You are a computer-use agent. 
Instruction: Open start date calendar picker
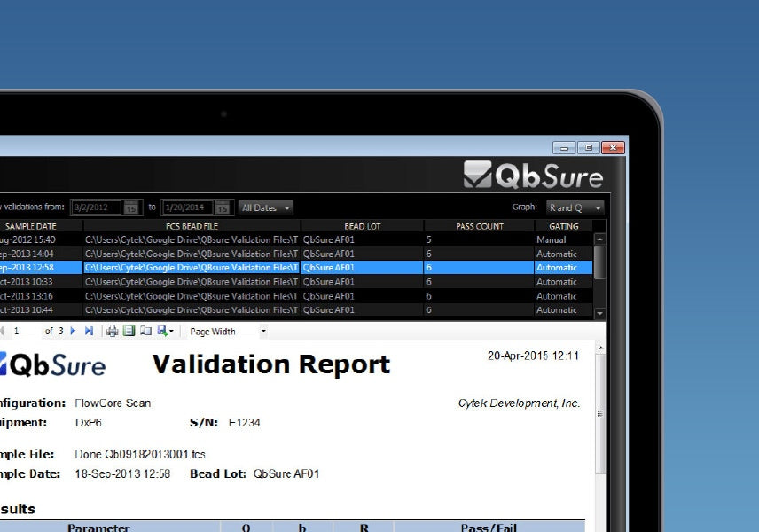pos(130,207)
